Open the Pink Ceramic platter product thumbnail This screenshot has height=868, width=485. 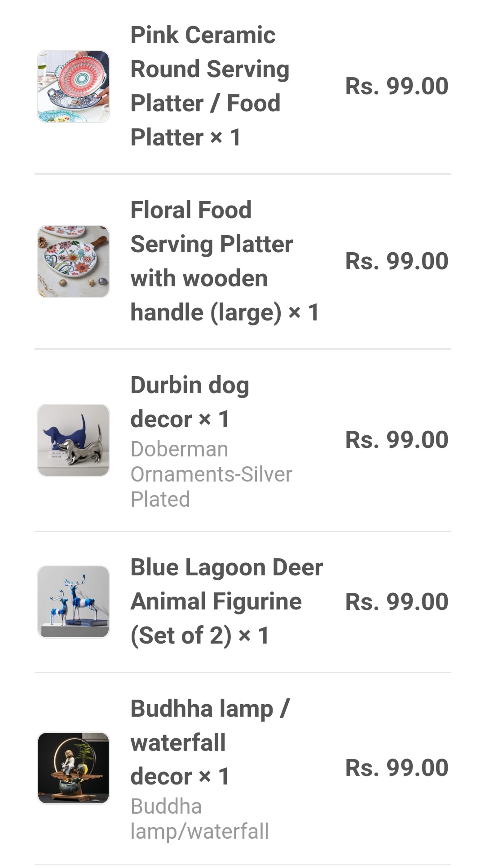tap(73, 86)
